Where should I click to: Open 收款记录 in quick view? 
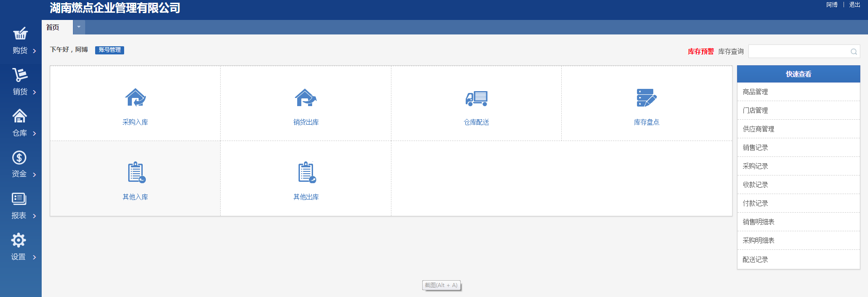pos(798,185)
